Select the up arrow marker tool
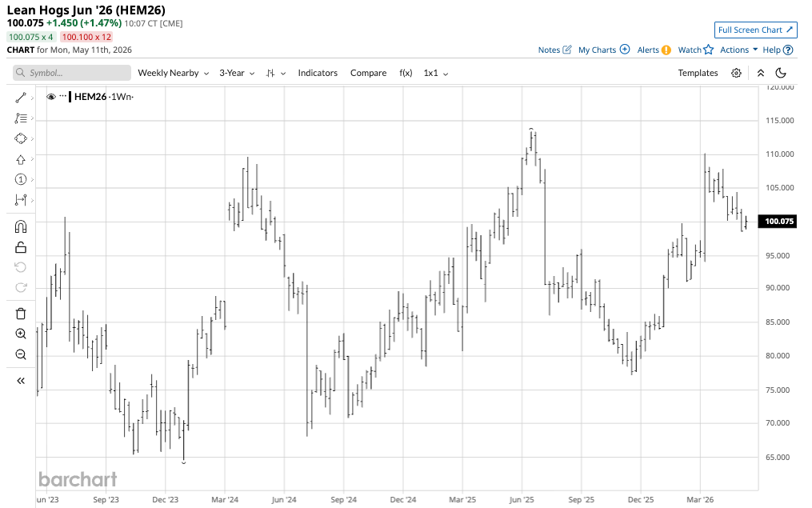The image size is (812, 508). tap(21, 159)
